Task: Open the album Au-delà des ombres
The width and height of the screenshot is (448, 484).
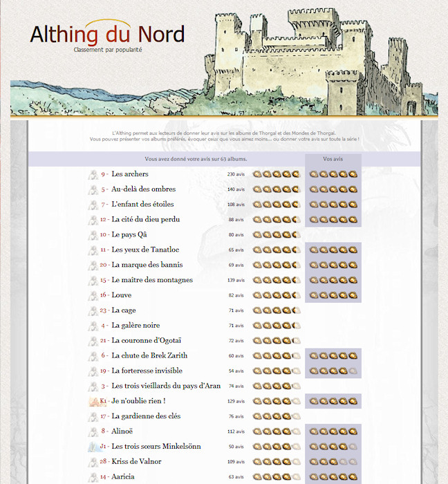Action: click(143, 189)
